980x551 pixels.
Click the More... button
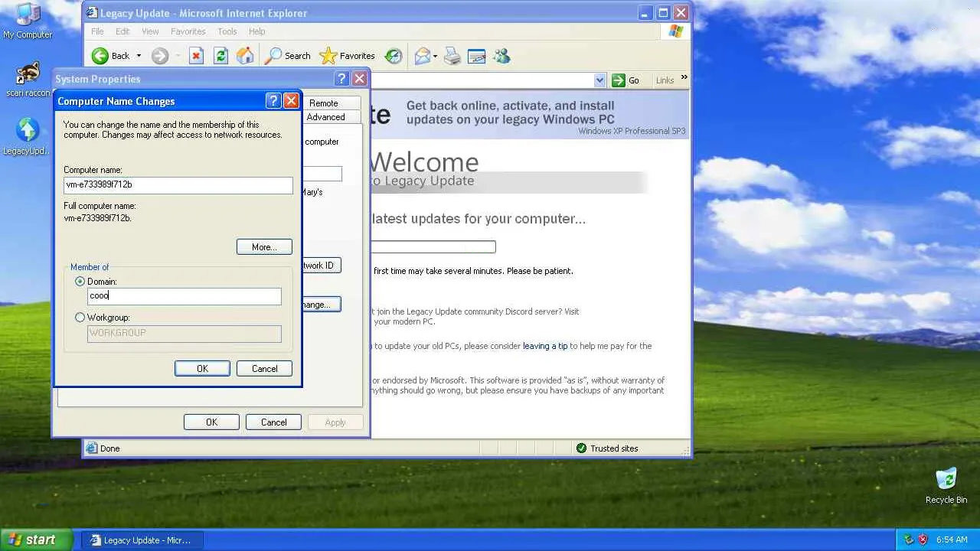(x=264, y=247)
